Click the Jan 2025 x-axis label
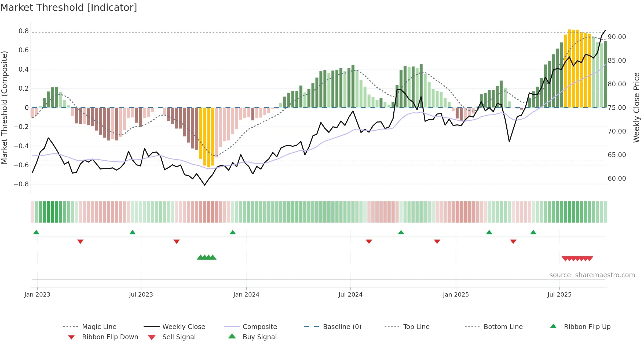644x362 pixels. click(456, 295)
